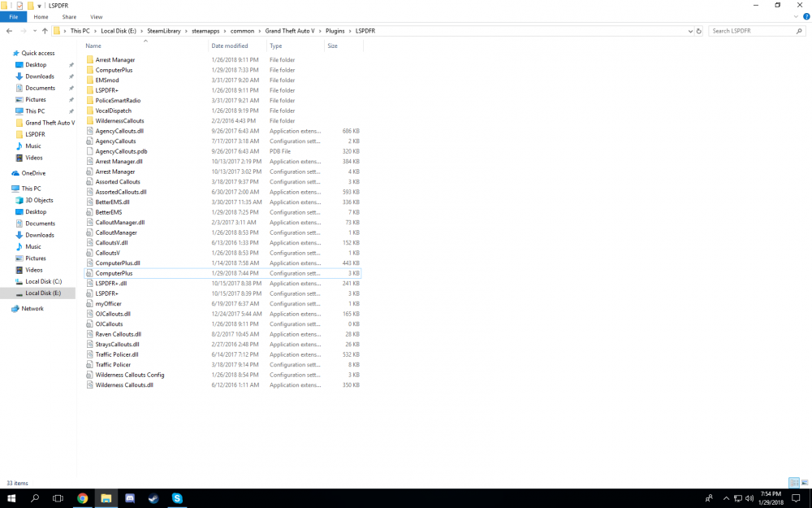Open the People icon in system tray

pos(709,498)
